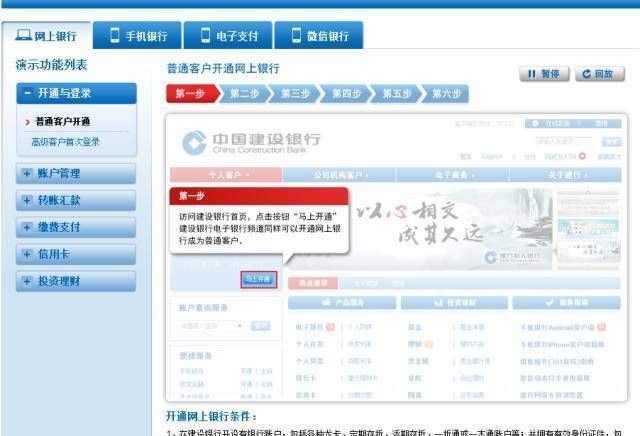Image resolution: width=640 pixels, height=436 pixels.
Task: Expand the 信用卡 section
Action: click(x=76, y=254)
